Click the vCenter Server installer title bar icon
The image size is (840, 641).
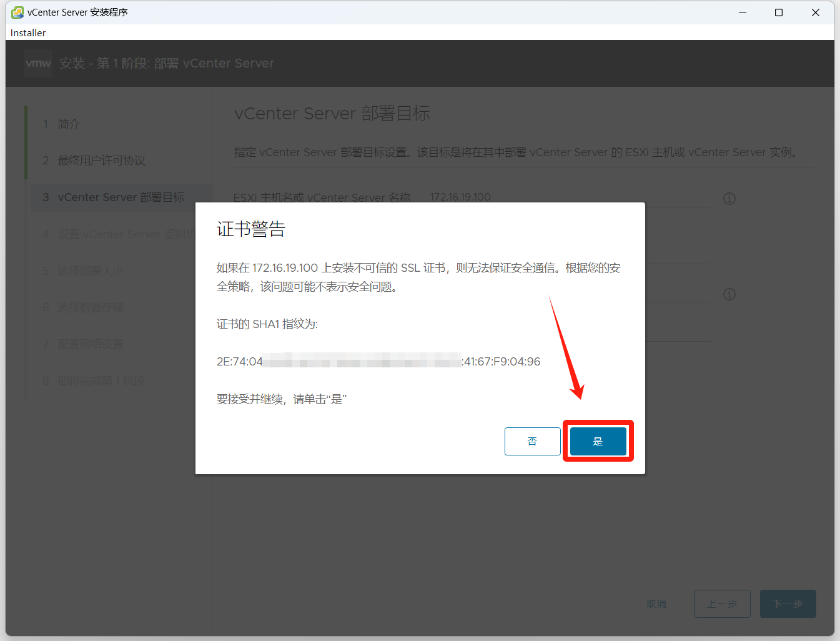(x=17, y=12)
